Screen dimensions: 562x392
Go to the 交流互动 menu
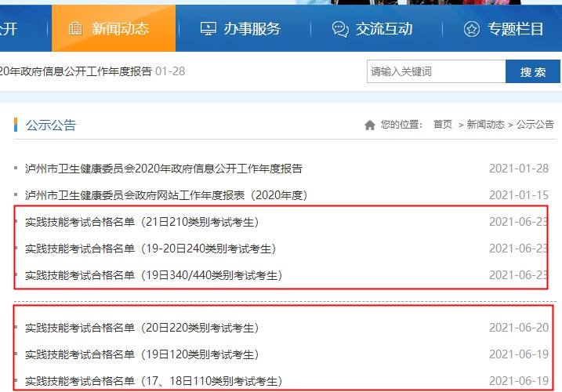coord(384,29)
